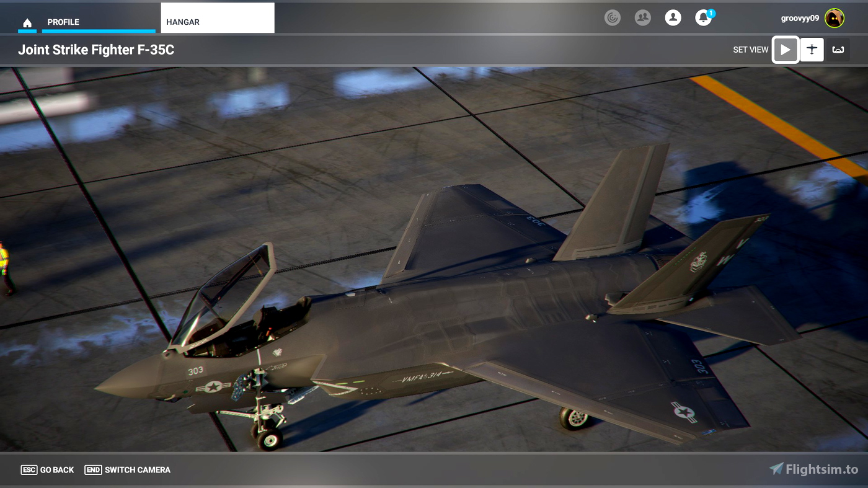The image size is (868, 488).
Task: Toggle the notification badge showing 1
Action: 710,12
